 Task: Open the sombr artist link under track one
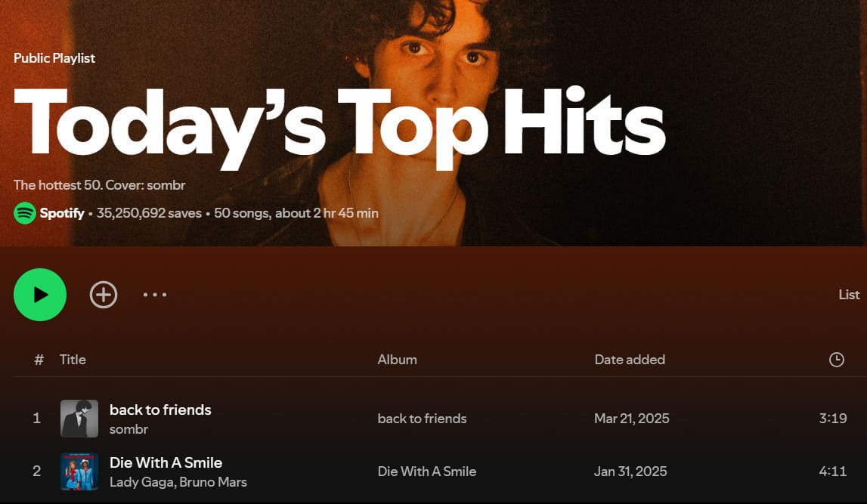tap(129, 429)
